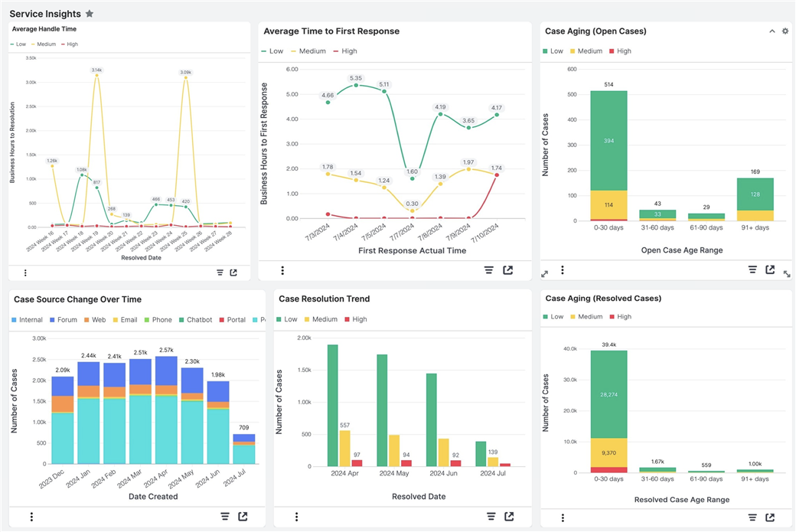The height and width of the screenshot is (532, 796).
Task: Click filter list icon on Case Resolution Trend
Action: click(x=489, y=517)
